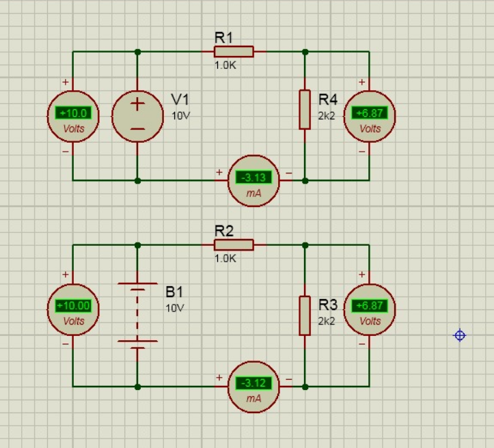Select voltmeter reading +10.00 Volts
This screenshot has width=494, height=448.
73,309
